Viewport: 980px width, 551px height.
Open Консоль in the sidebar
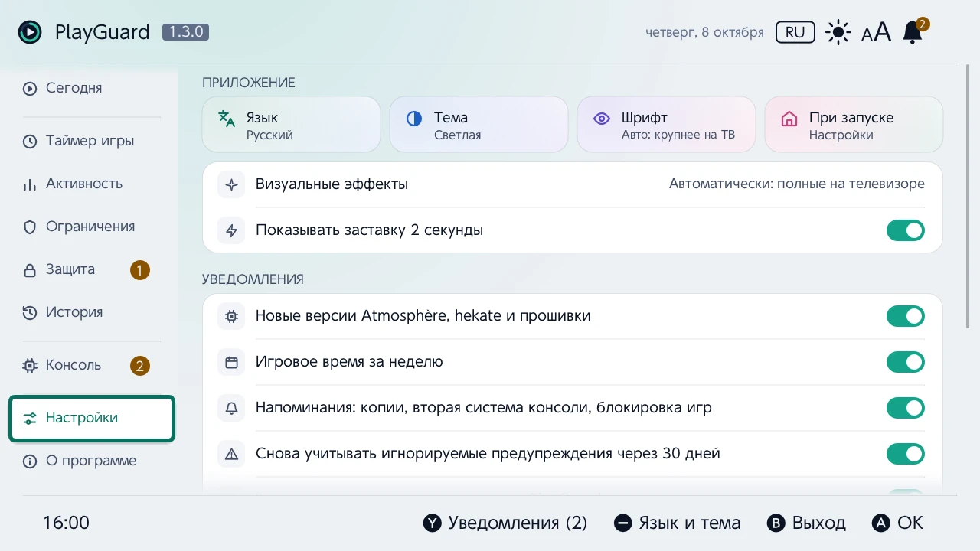92,365
